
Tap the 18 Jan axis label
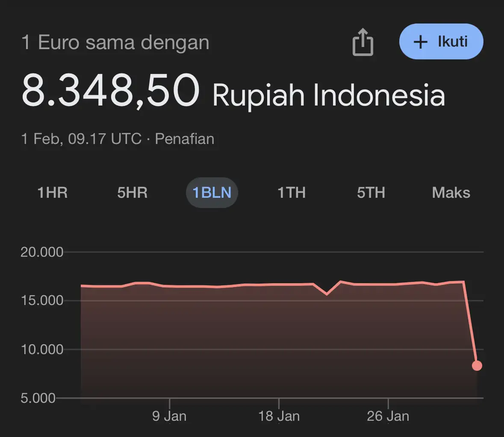pyautogui.click(x=278, y=416)
